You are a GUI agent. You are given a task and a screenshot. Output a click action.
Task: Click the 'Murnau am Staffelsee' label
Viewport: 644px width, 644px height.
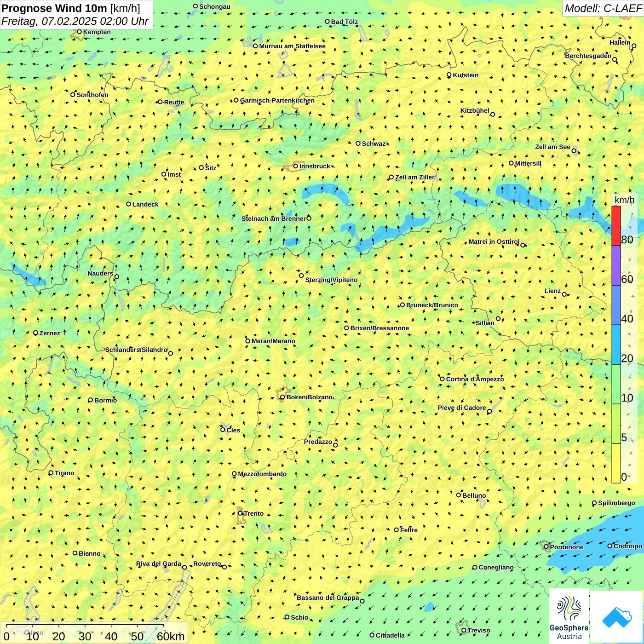click(x=292, y=46)
